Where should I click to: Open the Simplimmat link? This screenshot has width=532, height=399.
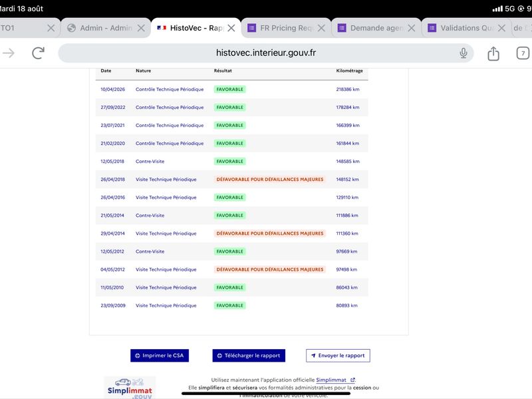[x=335, y=380]
